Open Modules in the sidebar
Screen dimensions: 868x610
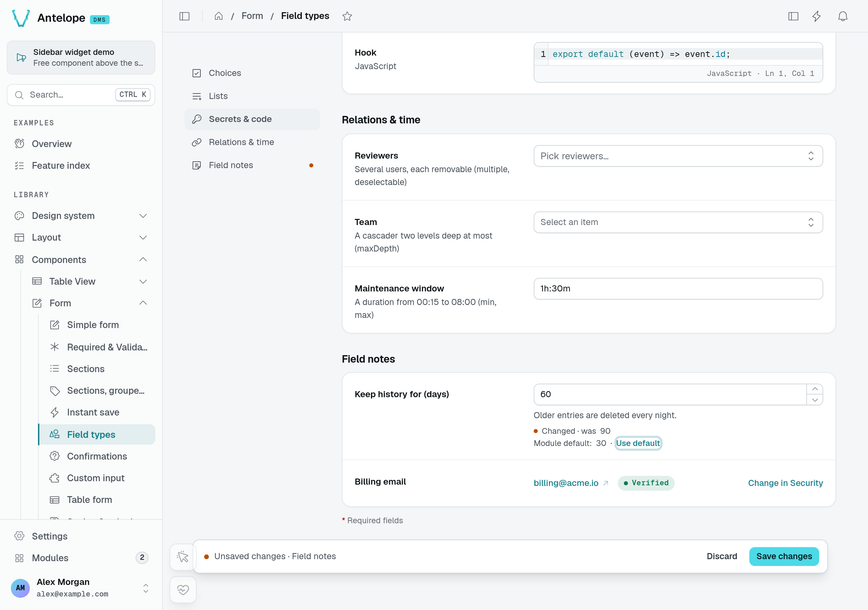point(81,557)
